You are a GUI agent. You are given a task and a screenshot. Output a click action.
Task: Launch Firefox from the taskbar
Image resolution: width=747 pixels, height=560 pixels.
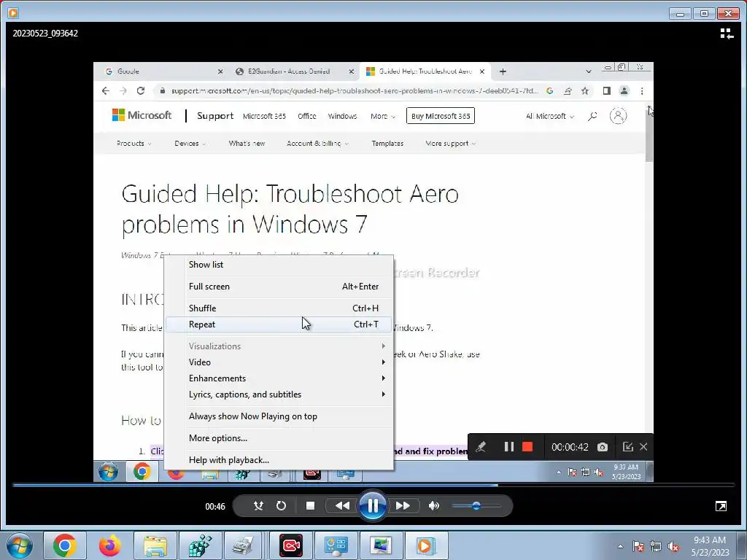(x=110, y=545)
